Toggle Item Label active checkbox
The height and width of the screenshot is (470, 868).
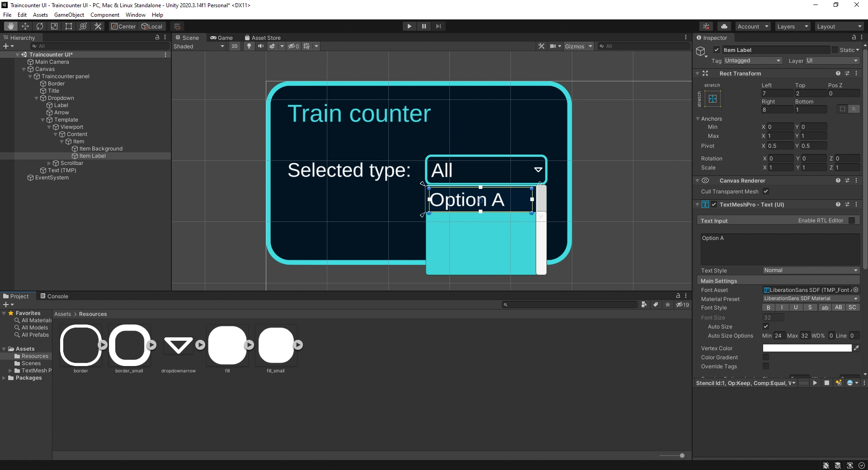coord(717,50)
